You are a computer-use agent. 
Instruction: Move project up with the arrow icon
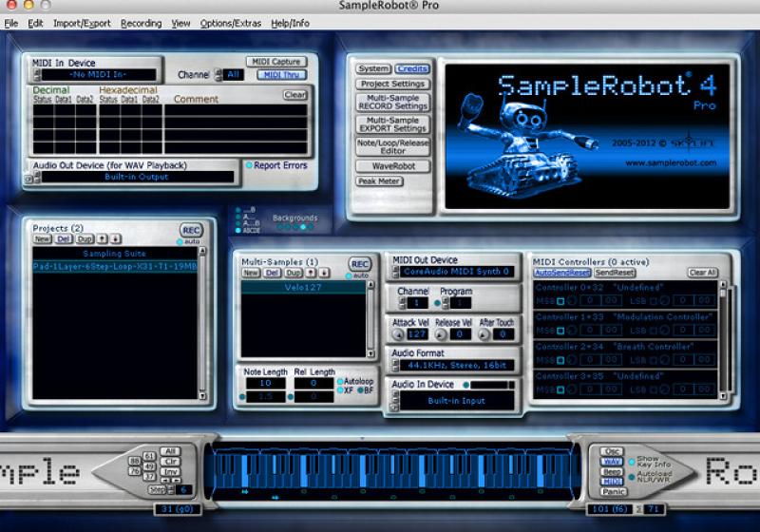pos(102,239)
